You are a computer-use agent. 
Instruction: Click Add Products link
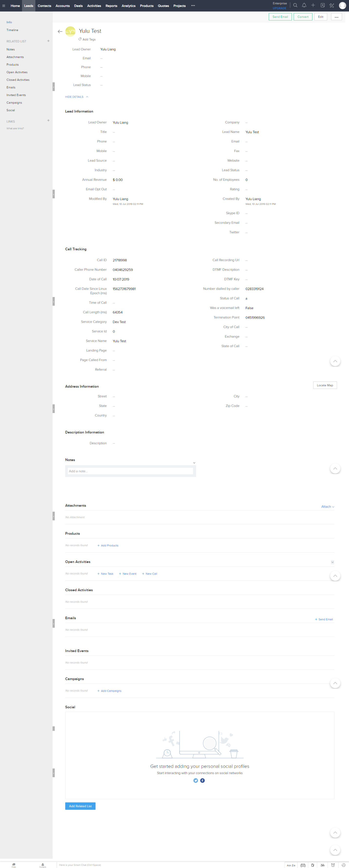click(x=108, y=545)
